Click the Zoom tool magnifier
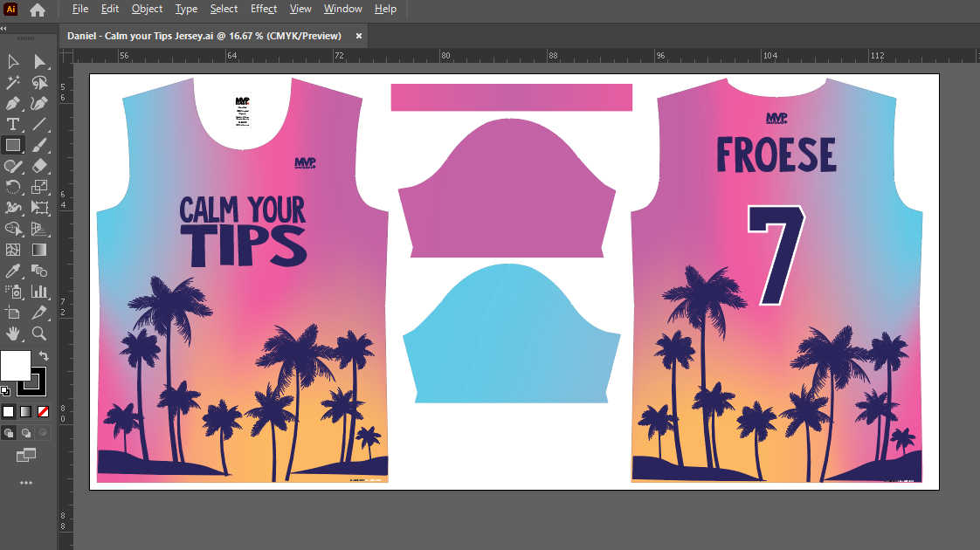This screenshot has width=980, height=550. 39,333
